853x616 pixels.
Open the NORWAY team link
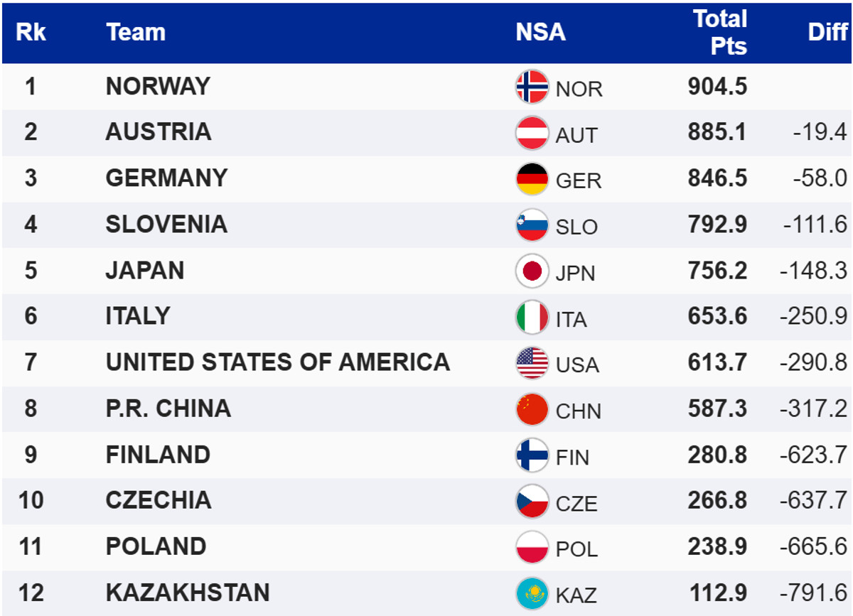pyautogui.click(x=158, y=87)
